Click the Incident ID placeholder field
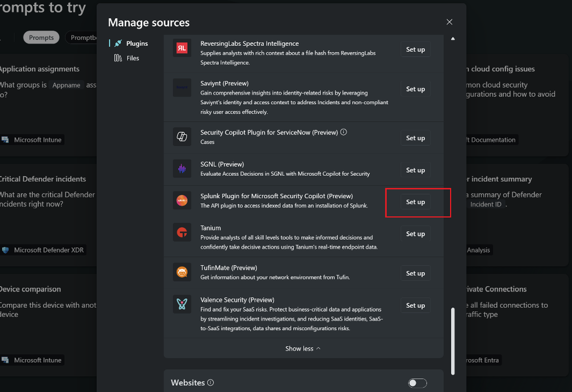 click(x=486, y=204)
